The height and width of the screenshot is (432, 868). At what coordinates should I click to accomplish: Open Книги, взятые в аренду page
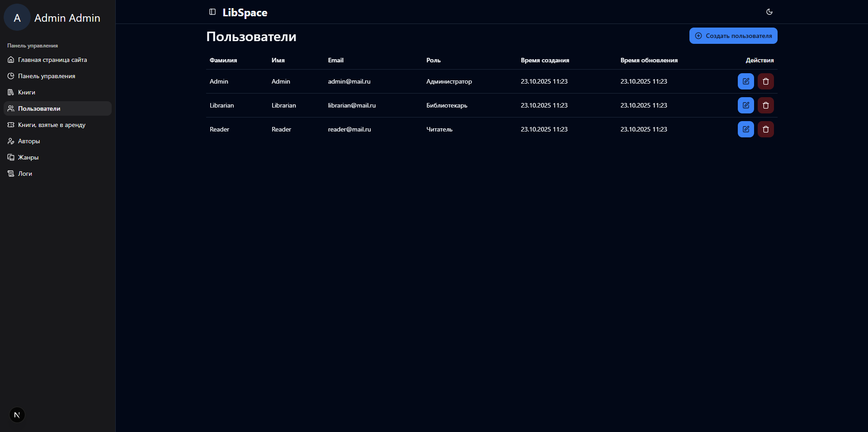[x=52, y=125]
